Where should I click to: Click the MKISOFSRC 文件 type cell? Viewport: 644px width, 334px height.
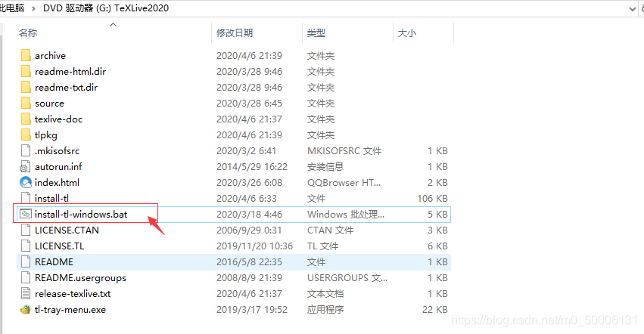pos(344,150)
